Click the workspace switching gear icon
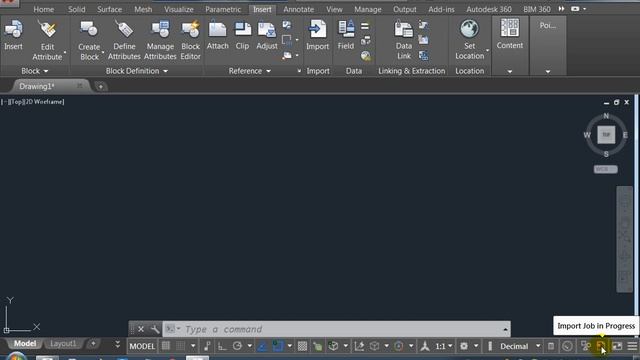Viewport: 640px width, 360px height. pos(464,346)
